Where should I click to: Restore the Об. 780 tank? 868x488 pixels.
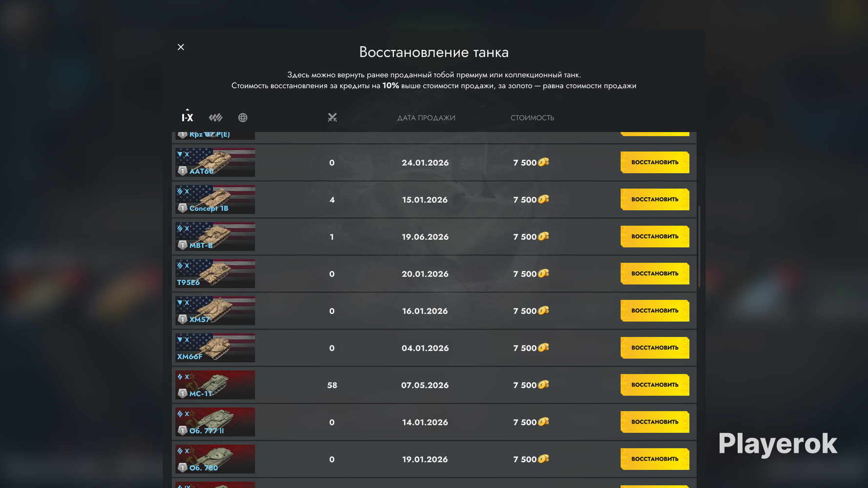click(655, 459)
